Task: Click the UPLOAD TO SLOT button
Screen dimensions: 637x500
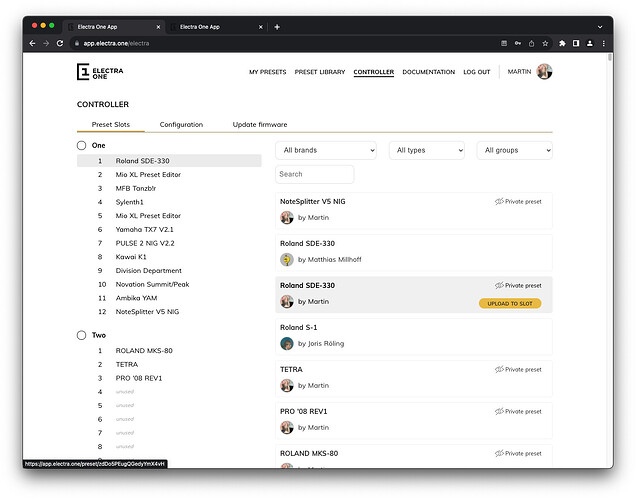Action: (x=510, y=303)
